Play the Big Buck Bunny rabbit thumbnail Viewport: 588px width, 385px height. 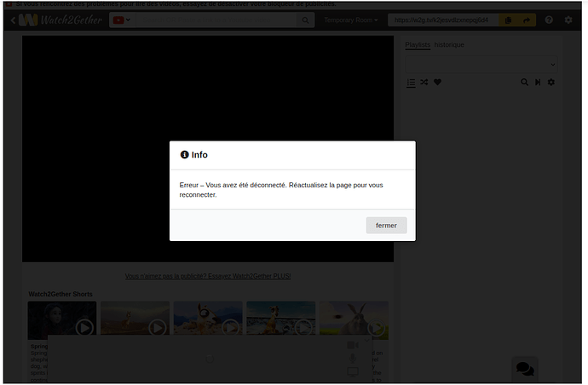(354, 320)
